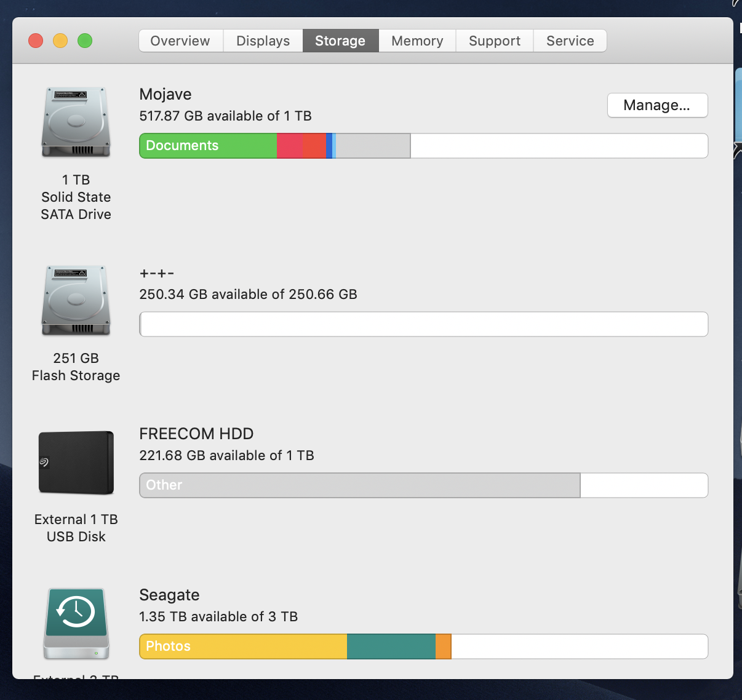Click the Seagate Time Machine drive icon
The width and height of the screenshot is (742, 700).
(x=76, y=624)
